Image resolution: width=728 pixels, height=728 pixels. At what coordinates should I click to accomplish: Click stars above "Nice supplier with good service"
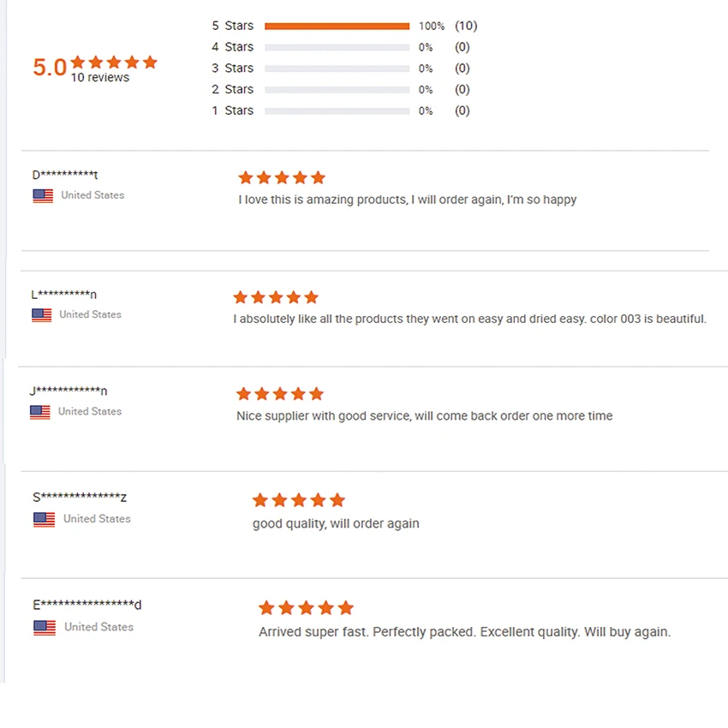280,394
